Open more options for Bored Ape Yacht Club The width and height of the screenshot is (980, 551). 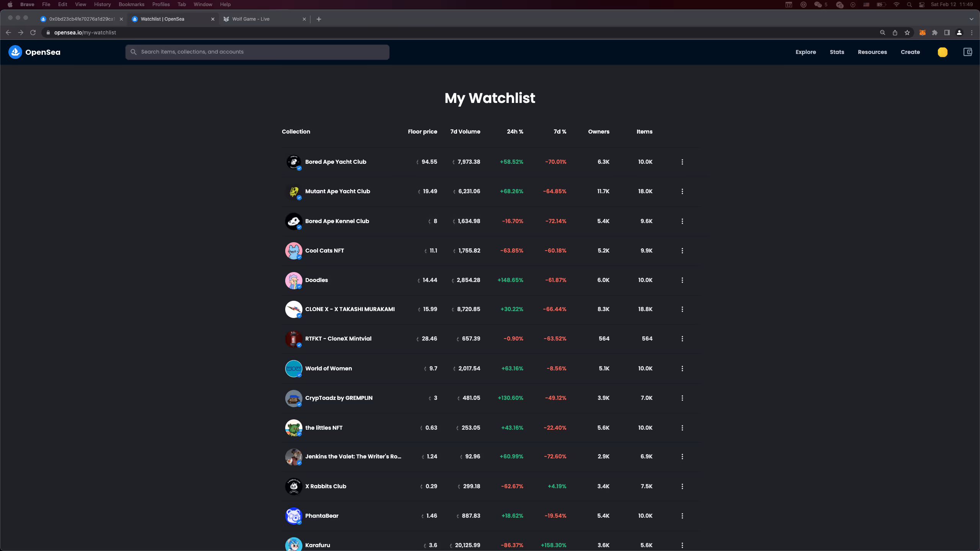coord(682,162)
